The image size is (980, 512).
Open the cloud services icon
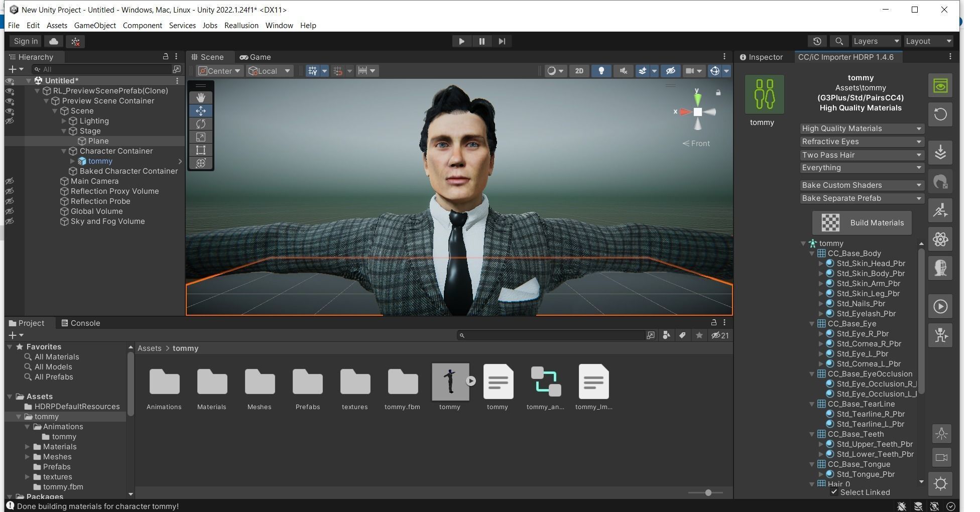pyautogui.click(x=54, y=41)
